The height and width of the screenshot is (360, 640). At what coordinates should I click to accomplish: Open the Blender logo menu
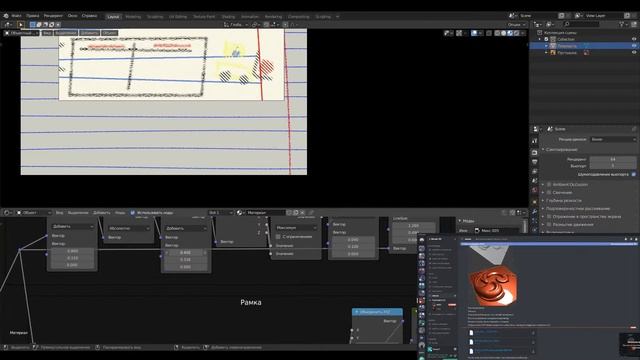coord(6,16)
